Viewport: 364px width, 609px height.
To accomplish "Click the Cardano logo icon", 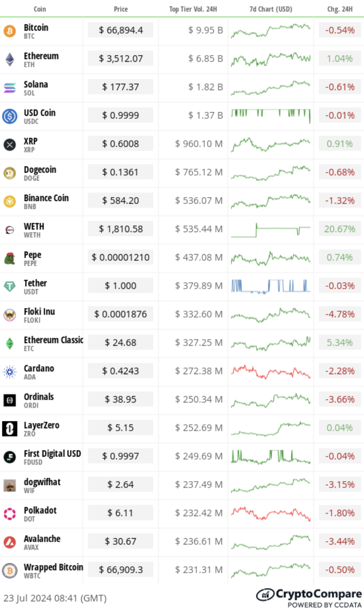I will tap(10, 371).
